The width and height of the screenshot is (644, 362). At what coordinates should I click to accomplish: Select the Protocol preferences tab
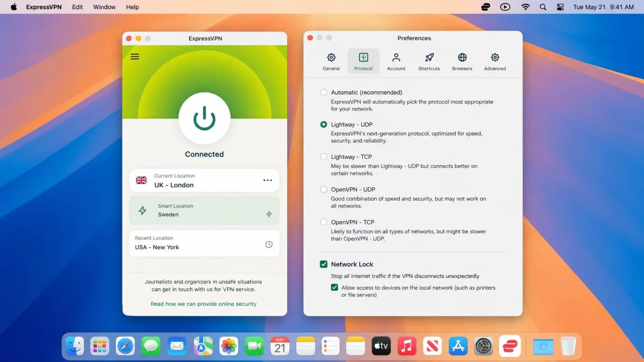[363, 62]
